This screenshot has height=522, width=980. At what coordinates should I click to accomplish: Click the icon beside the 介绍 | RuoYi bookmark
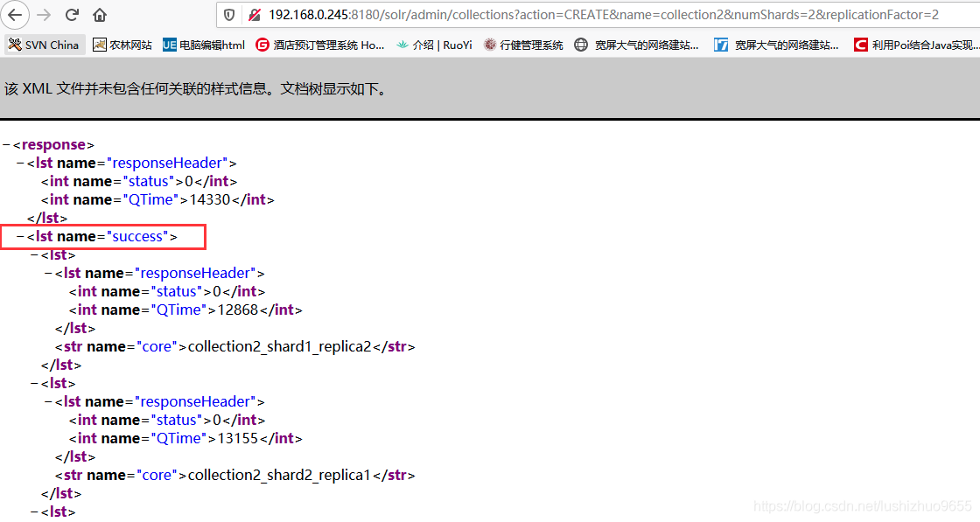pos(402,45)
